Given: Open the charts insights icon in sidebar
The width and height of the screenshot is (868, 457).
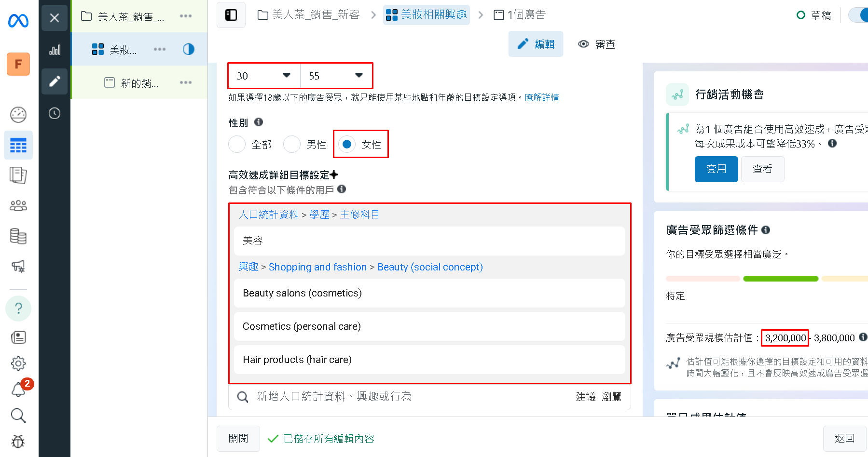Looking at the screenshot, I should (x=55, y=50).
